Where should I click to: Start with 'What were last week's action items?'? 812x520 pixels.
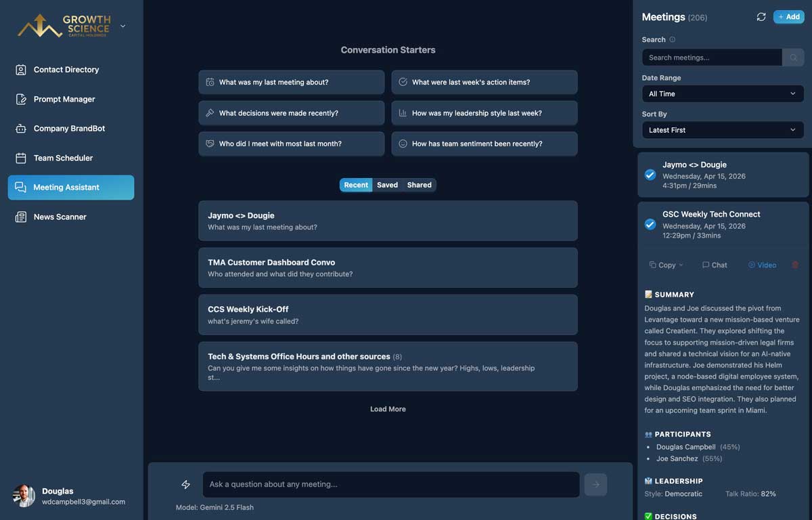click(484, 82)
